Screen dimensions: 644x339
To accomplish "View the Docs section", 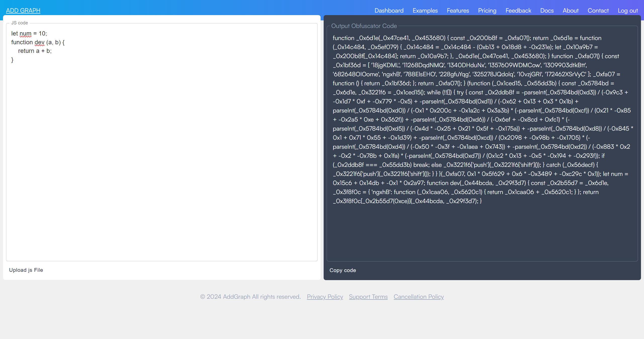I will tap(547, 11).
